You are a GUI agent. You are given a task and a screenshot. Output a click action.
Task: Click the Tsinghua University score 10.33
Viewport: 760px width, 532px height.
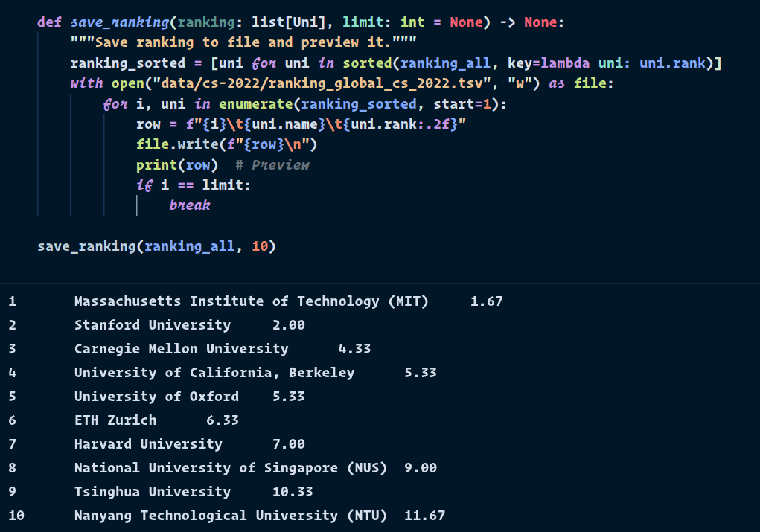coord(293,492)
